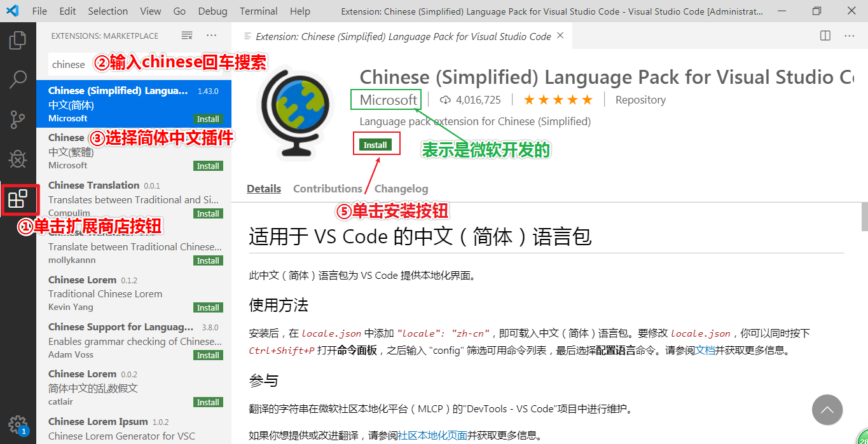Install Chinese (Simplified) Language Pack from list
Image resolution: width=868 pixels, height=444 pixels.
coord(208,119)
